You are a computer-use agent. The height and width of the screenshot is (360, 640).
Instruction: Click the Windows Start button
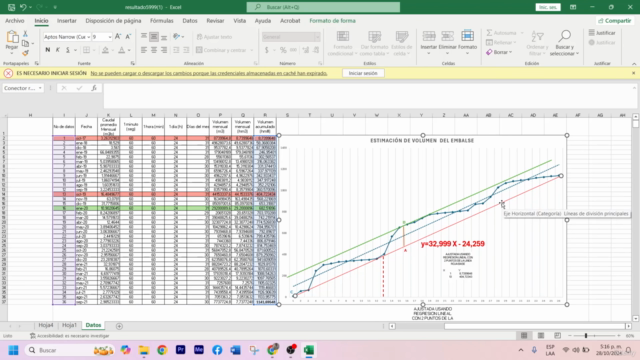[13, 350]
